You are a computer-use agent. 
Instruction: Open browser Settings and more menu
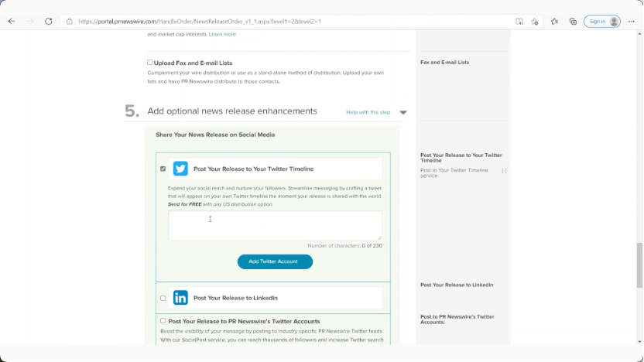pos(633,22)
